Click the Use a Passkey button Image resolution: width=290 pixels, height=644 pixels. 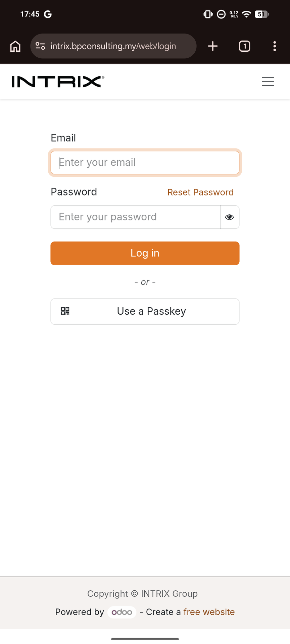[151, 311]
